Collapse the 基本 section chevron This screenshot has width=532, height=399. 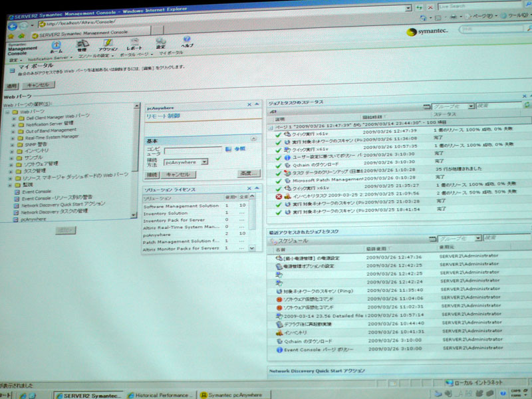pyautogui.click(x=253, y=138)
